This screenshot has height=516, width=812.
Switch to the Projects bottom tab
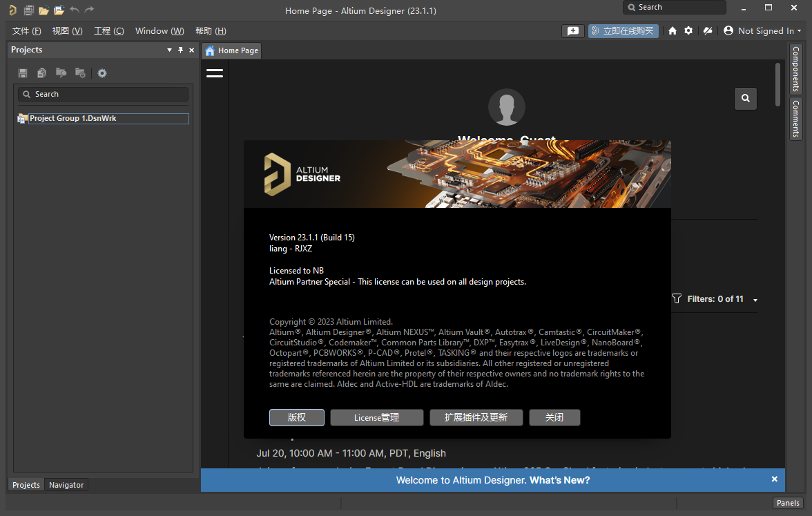[26, 485]
